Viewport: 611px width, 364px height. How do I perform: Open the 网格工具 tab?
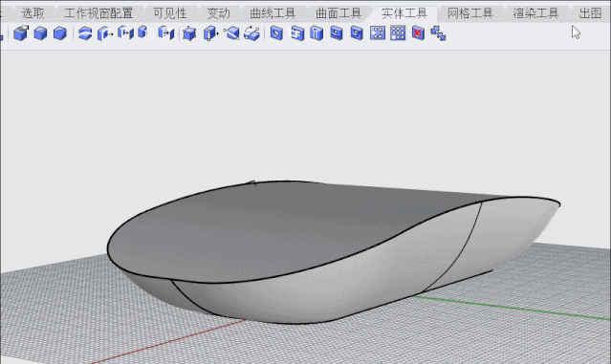click(x=470, y=13)
